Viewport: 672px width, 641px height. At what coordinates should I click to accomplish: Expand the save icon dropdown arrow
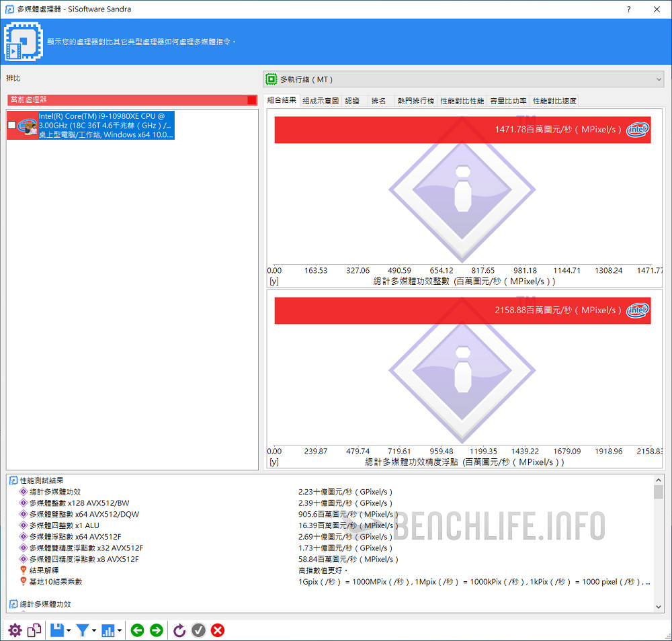69,631
